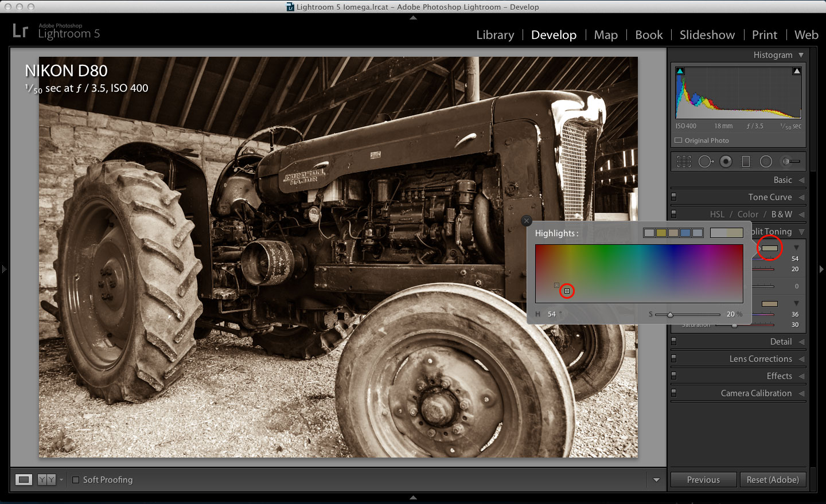Click the Previous button
Screen dimensions: 826x504
click(x=703, y=480)
